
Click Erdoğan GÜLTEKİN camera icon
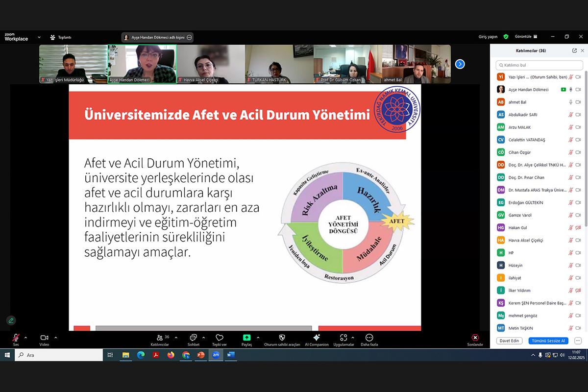point(579,202)
